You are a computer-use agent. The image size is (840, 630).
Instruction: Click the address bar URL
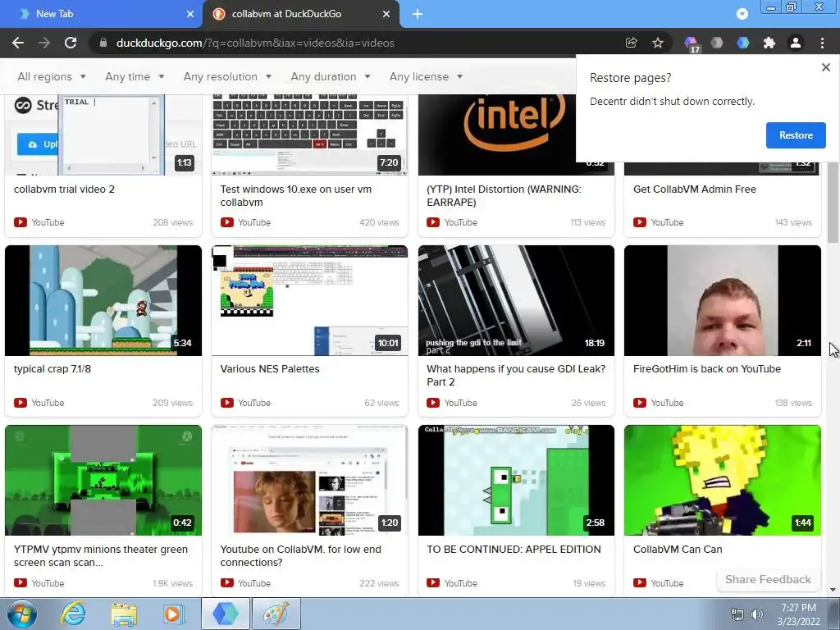point(255,43)
